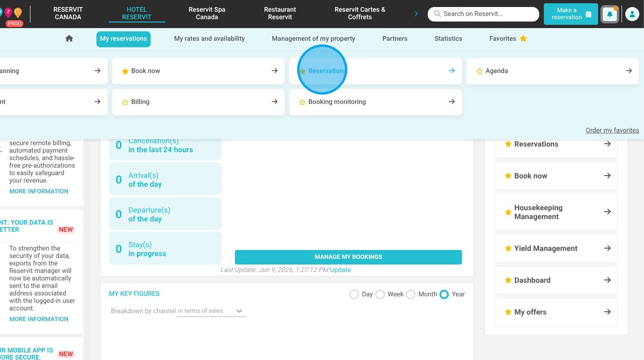Go to the home icon
This screenshot has height=360, width=644.
coord(69,38)
